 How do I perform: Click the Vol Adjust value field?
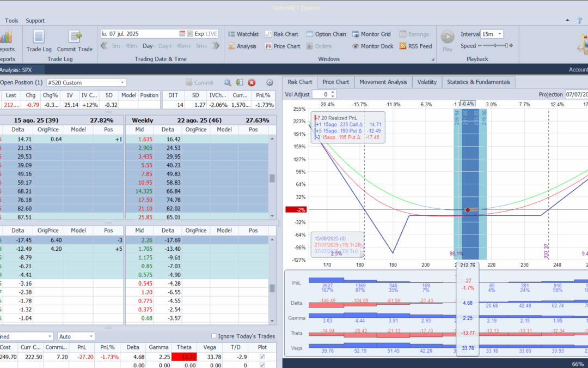[321, 95]
